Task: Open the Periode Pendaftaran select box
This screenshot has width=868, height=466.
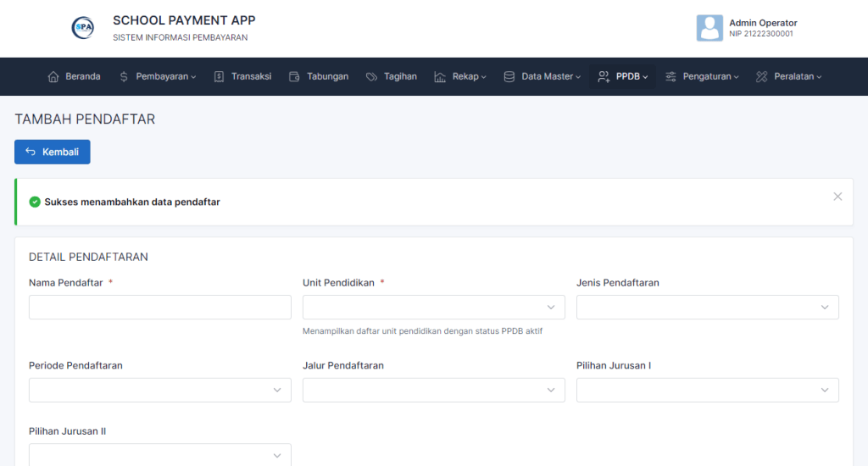Action: click(x=159, y=390)
